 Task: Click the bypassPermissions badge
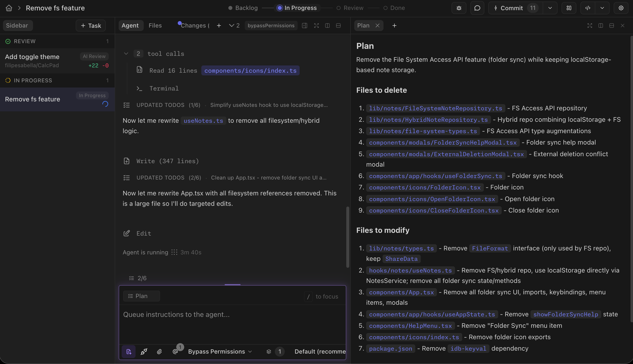pyautogui.click(x=271, y=26)
